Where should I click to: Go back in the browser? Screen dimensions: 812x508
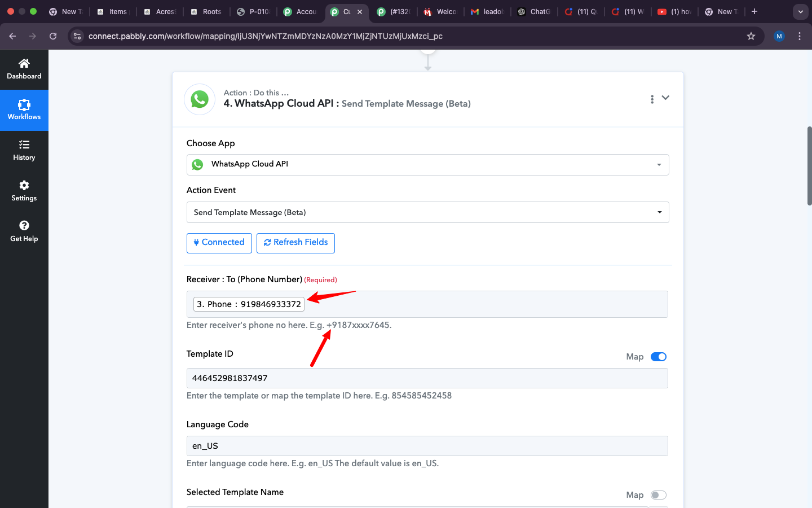coord(12,36)
